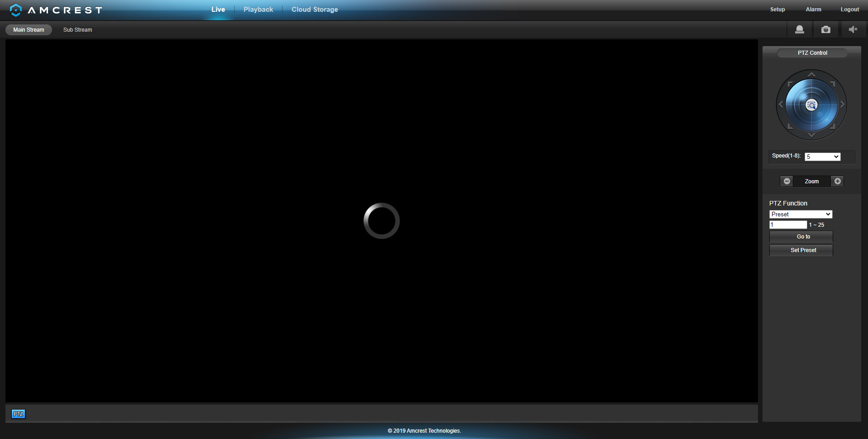Viewport: 868px width, 439px height.
Task: Open the Playback tab
Action: (x=258, y=10)
